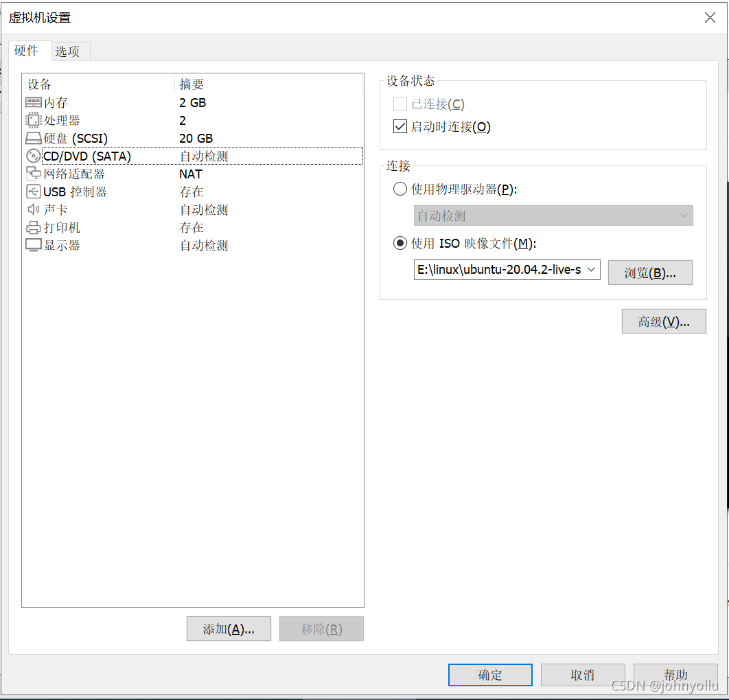Select the 声卡 sound card label
Viewport: 729px width, 700px height.
pyautogui.click(x=56, y=209)
